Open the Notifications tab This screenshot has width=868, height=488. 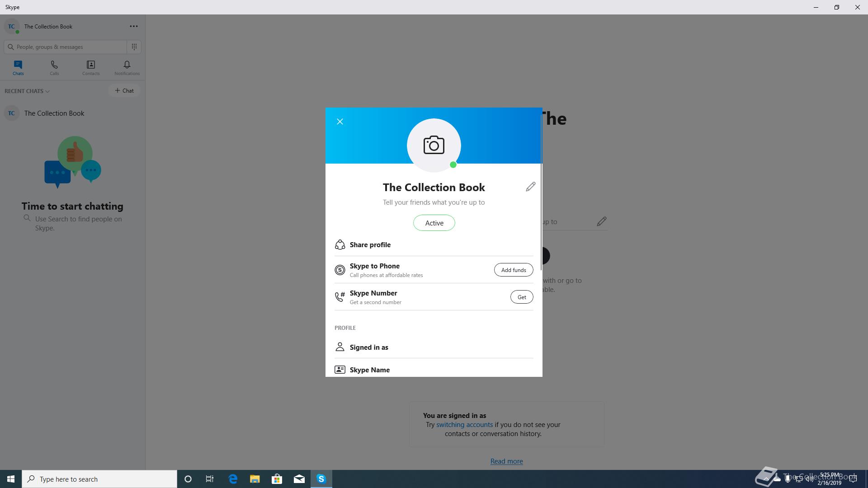coord(127,68)
